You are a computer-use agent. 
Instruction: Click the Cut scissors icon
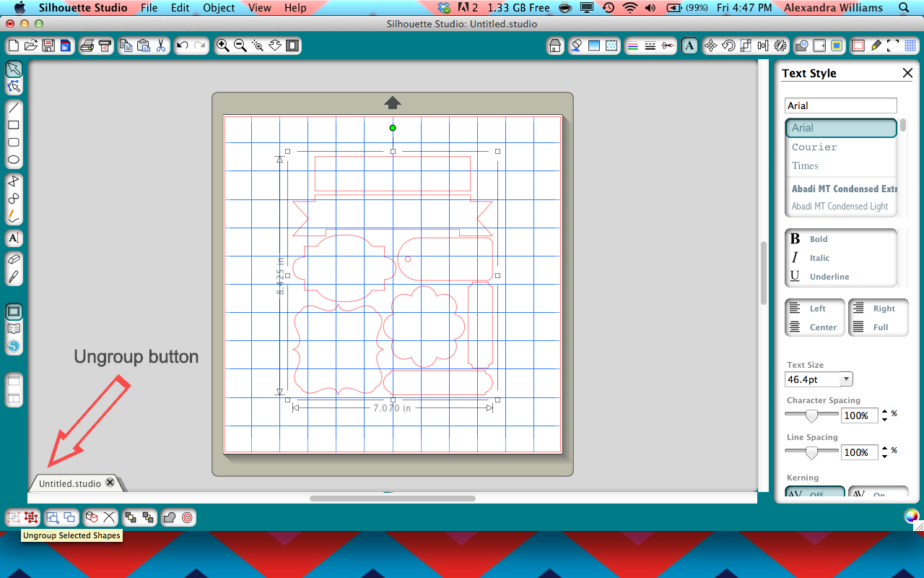coord(161,46)
